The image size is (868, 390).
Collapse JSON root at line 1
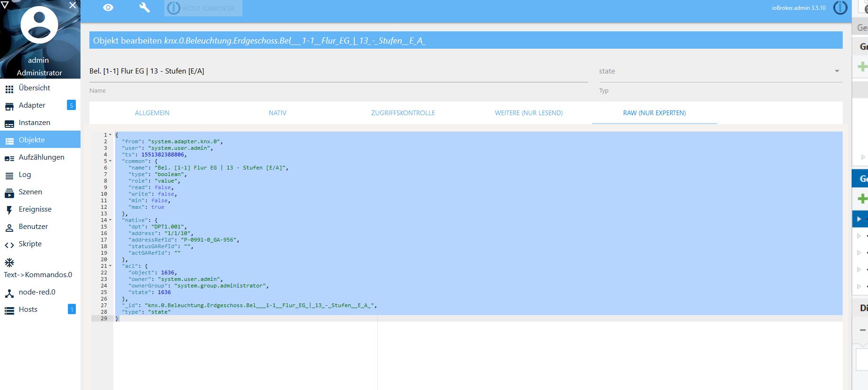110,135
